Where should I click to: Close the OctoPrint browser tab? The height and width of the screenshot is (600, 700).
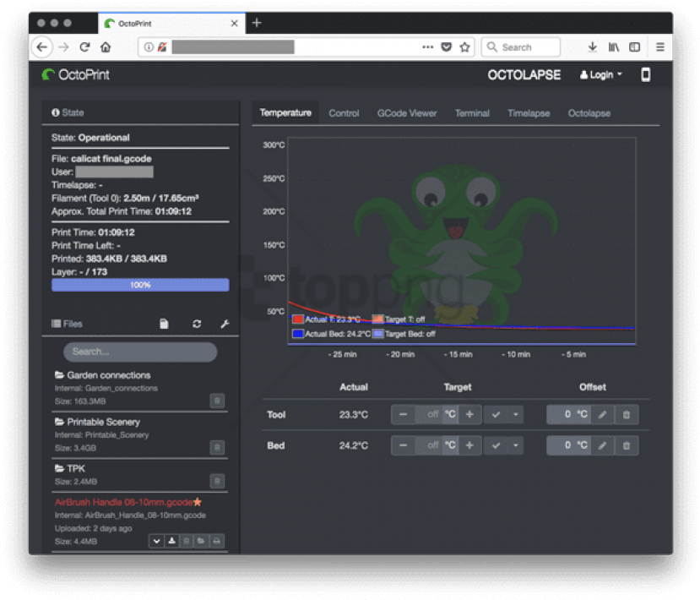pyautogui.click(x=235, y=23)
